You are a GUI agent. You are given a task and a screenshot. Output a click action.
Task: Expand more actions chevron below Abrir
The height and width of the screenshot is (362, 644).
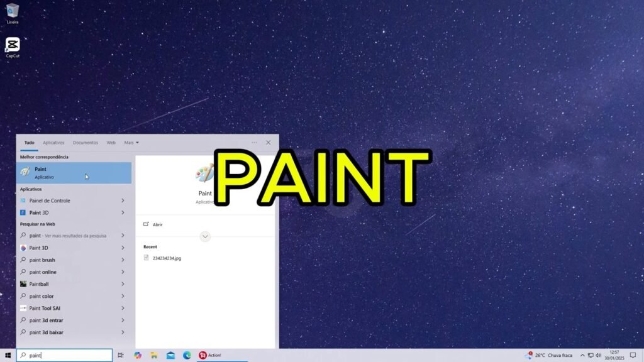point(205,236)
